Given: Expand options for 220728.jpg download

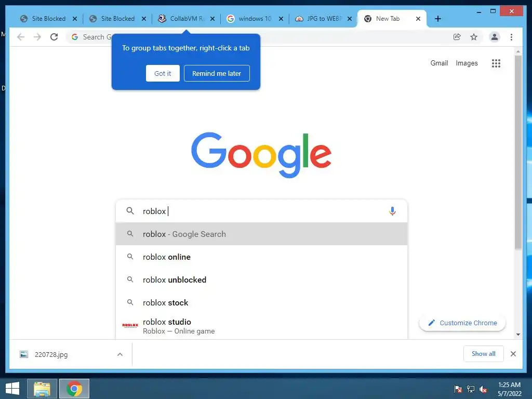Looking at the screenshot, I should (x=120, y=354).
